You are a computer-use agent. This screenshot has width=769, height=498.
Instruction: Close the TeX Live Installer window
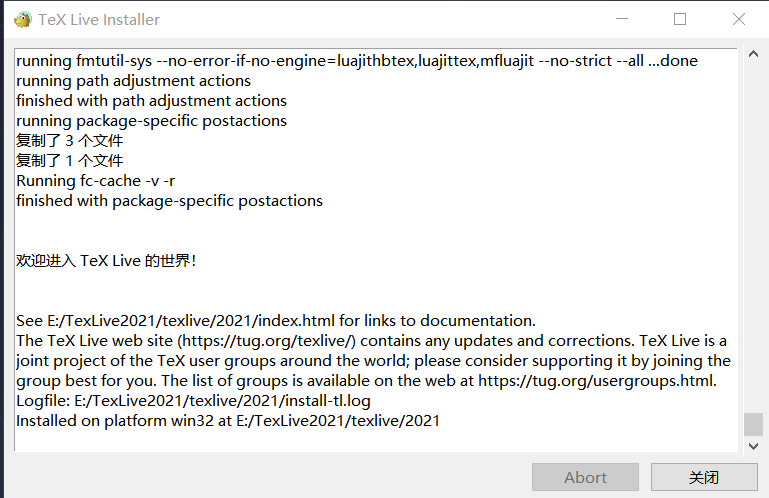(739, 19)
